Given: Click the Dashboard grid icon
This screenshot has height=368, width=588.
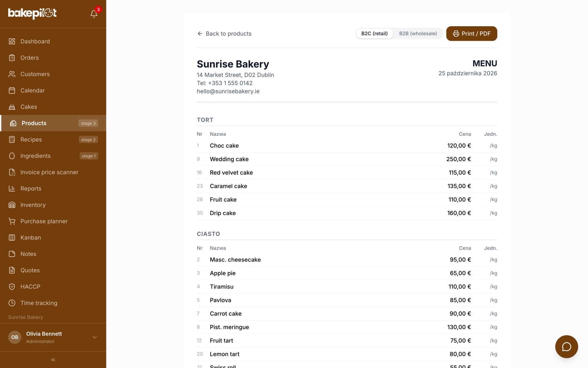Looking at the screenshot, I should click(12, 41).
